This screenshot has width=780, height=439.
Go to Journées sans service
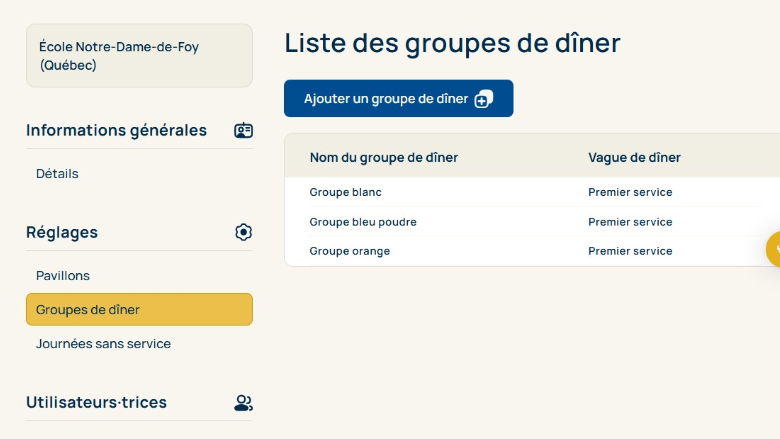(103, 343)
